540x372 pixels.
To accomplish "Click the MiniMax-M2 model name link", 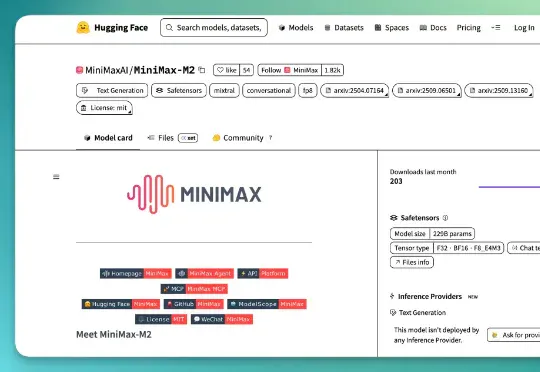I will [164, 70].
